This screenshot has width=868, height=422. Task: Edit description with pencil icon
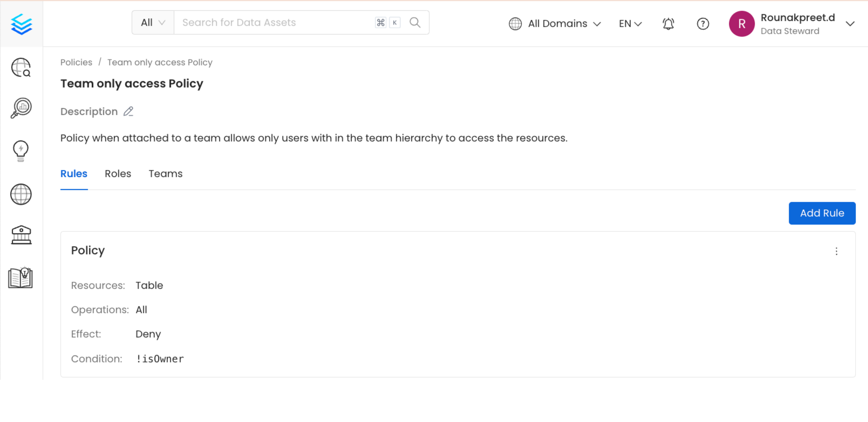point(128,111)
